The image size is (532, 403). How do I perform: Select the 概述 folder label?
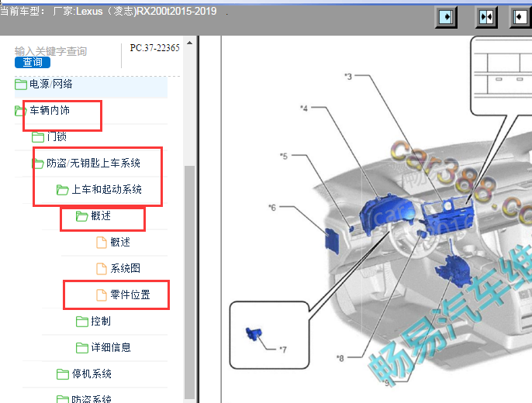tap(101, 215)
